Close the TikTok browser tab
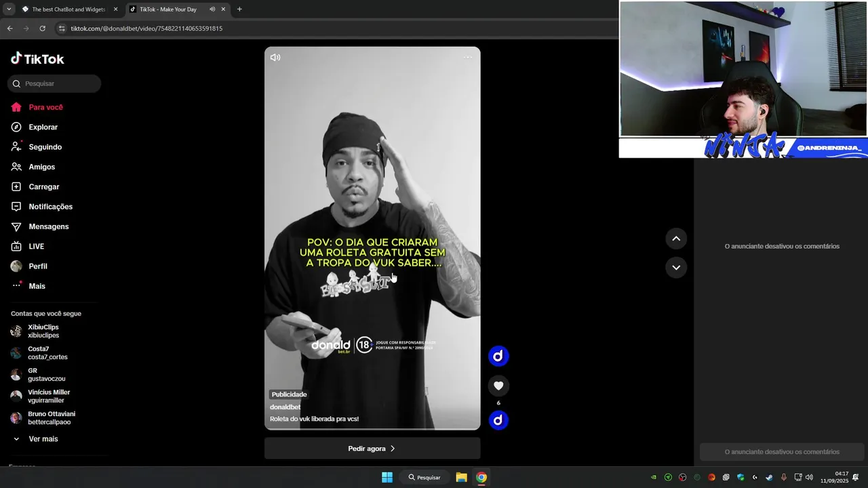The height and width of the screenshot is (488, 868). 223,9
